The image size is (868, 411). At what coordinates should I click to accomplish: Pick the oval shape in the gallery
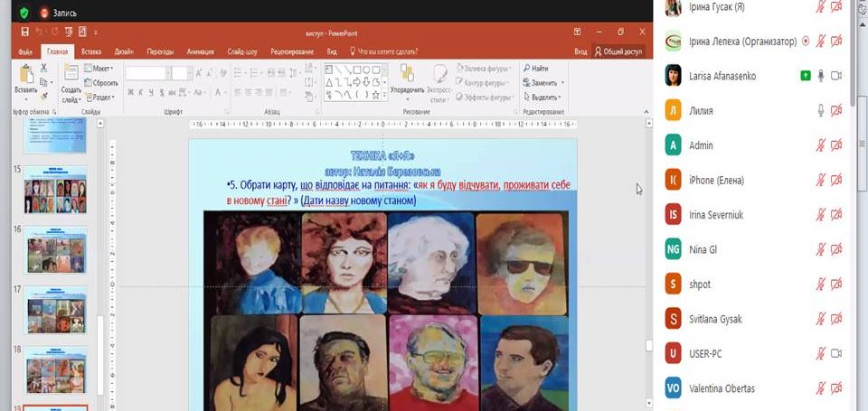click(x=366, y=70)
